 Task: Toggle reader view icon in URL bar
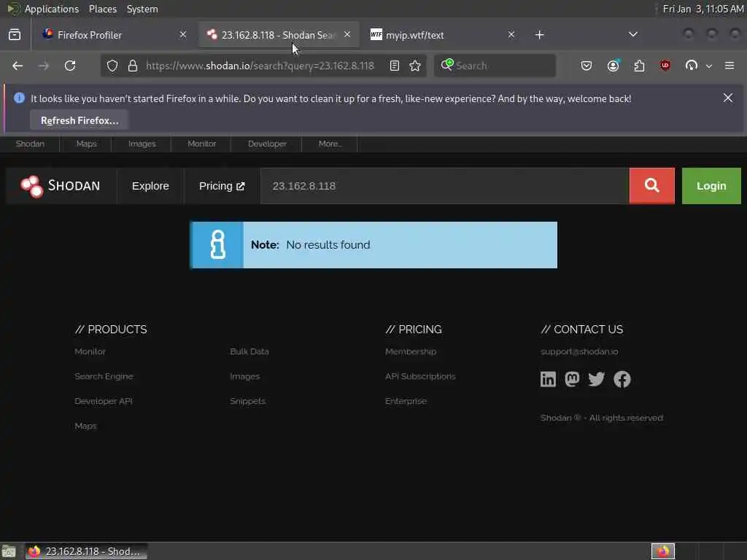point(395,66)
